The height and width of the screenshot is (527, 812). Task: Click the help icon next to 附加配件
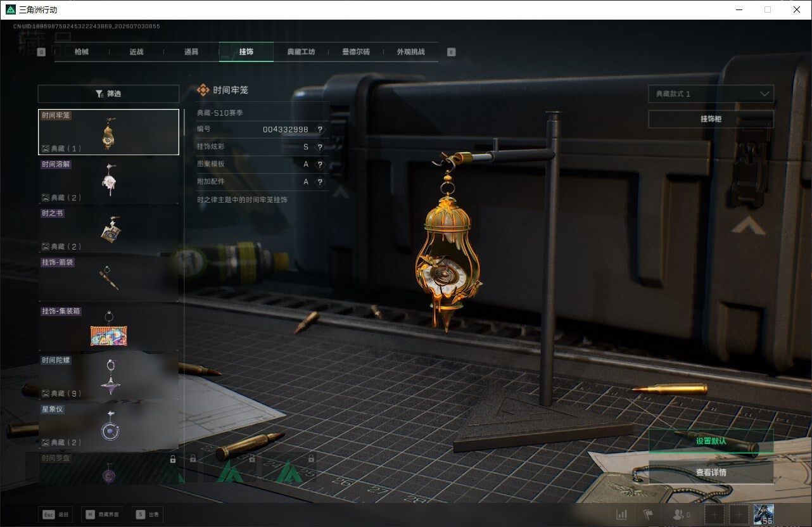tap(320, 182)
